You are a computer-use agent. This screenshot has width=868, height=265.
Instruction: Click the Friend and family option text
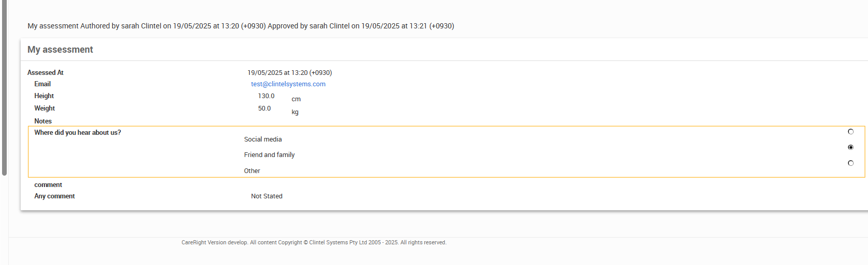click(x=269, y=155)
